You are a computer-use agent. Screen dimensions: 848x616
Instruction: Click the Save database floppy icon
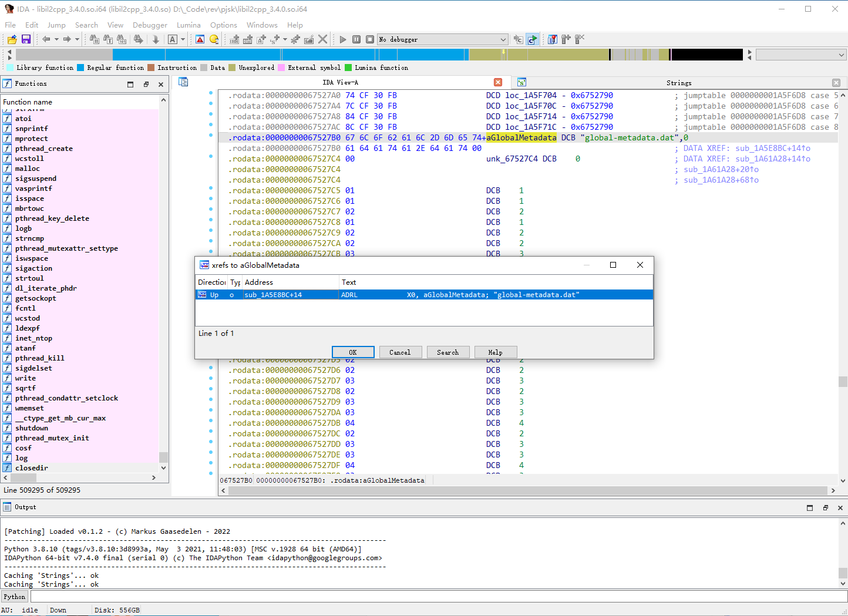(x=26, y=39)
